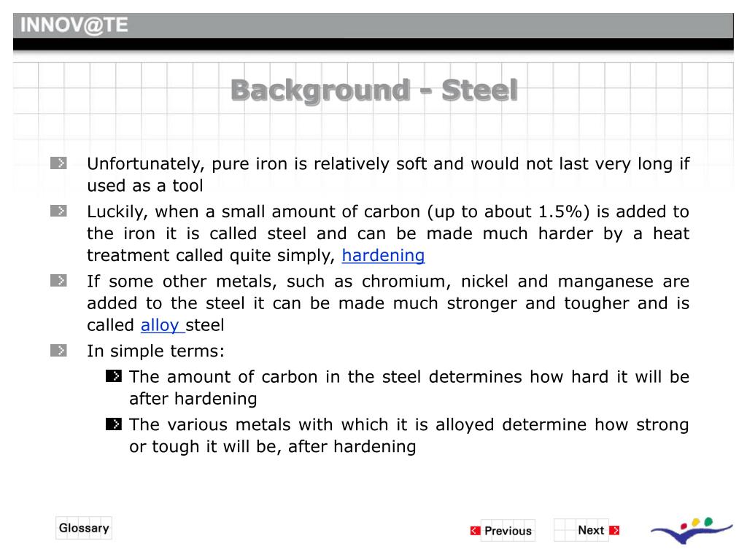Click the text 'or tough it will be, after hardening'
747x560 pixels.
273,447
